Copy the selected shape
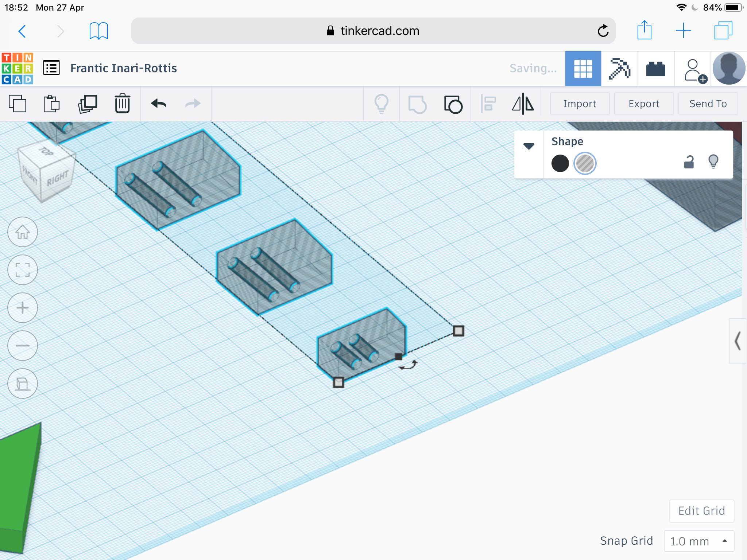Viewport: 747px width, 560px height. (18, 104)
